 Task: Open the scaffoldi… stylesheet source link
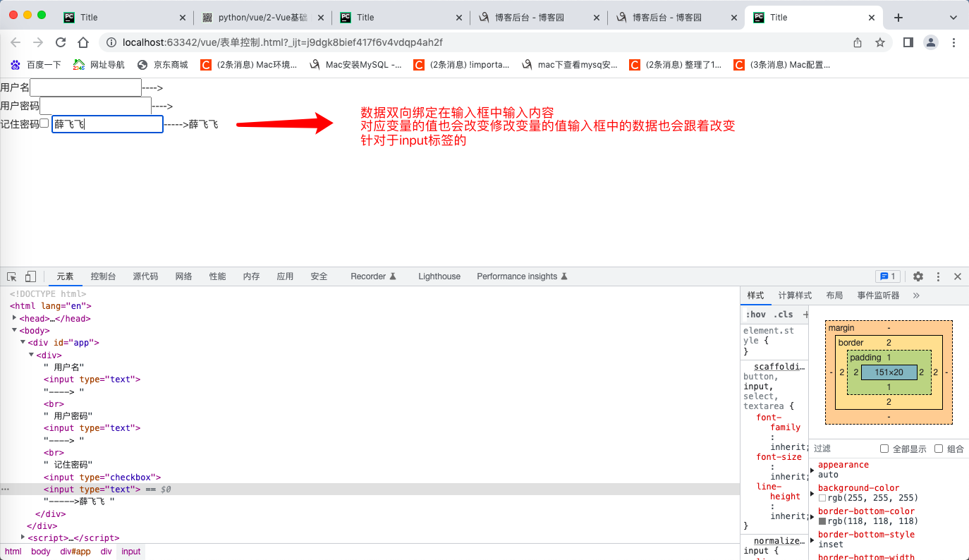tap(779, 367)
